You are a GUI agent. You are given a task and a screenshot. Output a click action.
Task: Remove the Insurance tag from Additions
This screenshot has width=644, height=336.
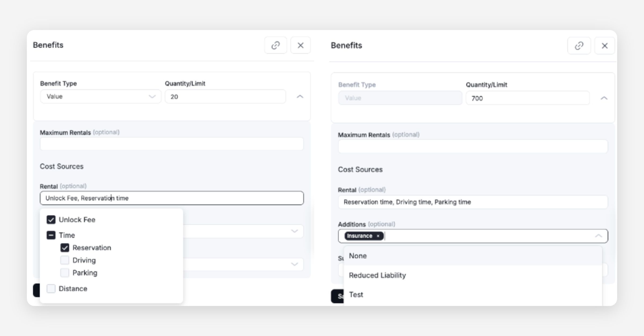click(x=378, y=236)
